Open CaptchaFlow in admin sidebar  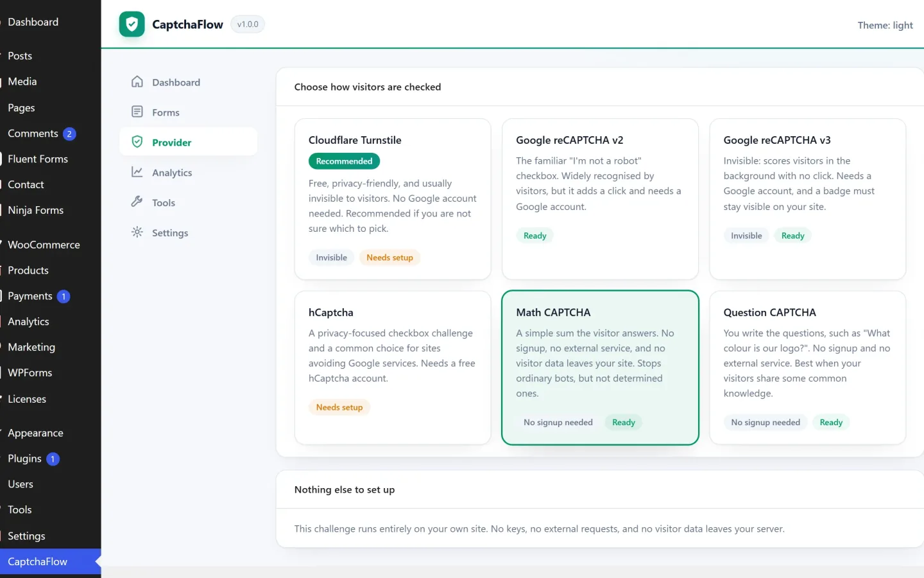coord(50,561)
